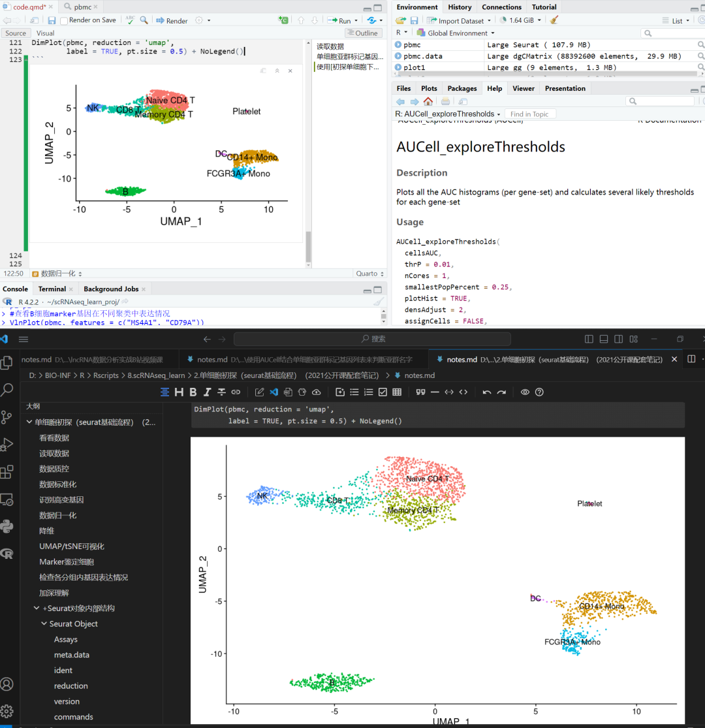This screenshot has width=705, height=728.
Task: Open VS Code Run and Debug icon
Action: coord(7,445)
